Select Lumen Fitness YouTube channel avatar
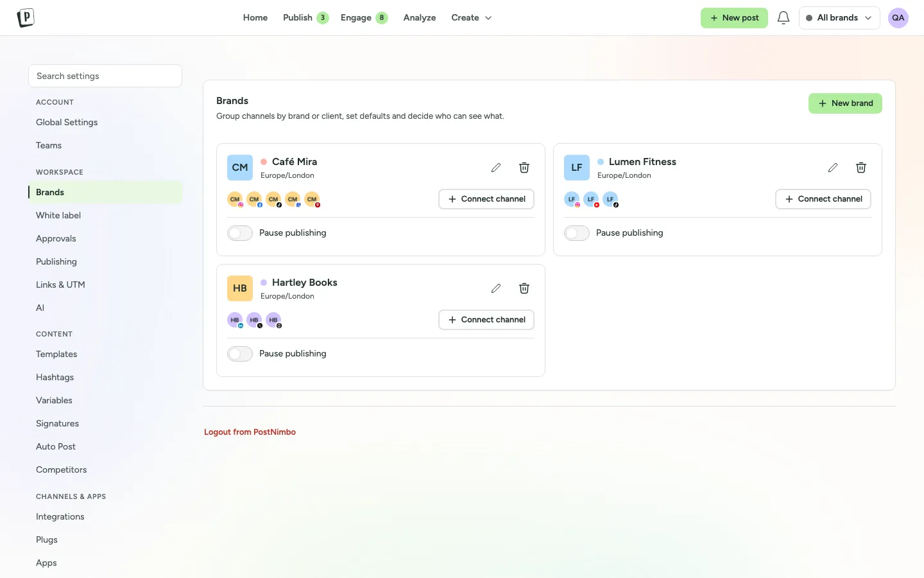The width and height of the screenshot is (924, 578). tap(592, 200)
